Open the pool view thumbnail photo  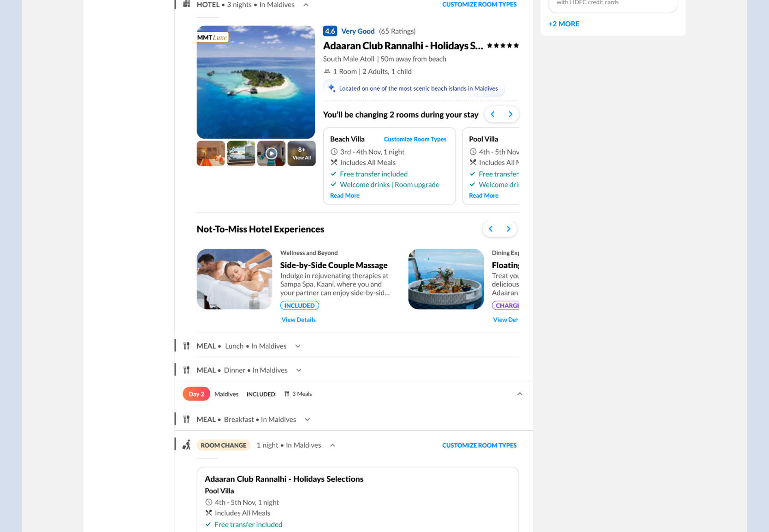[241, 153]
